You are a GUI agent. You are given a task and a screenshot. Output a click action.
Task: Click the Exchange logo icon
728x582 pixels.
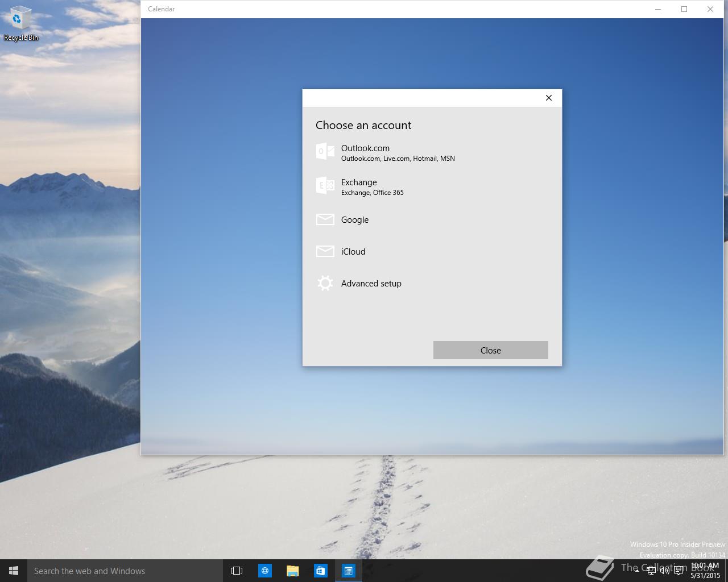click(325, 185)
